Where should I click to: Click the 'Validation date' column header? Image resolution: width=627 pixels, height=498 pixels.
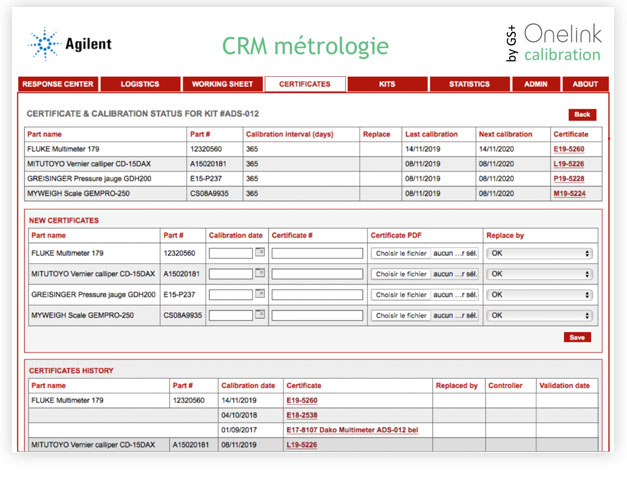(x=564, y=386)
